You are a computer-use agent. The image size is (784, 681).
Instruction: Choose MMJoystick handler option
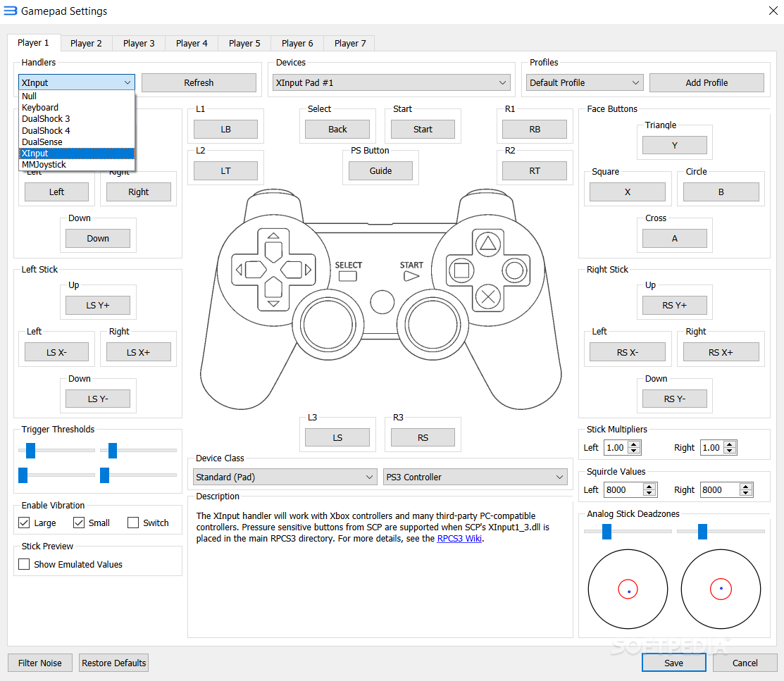[x=77, y=165]
